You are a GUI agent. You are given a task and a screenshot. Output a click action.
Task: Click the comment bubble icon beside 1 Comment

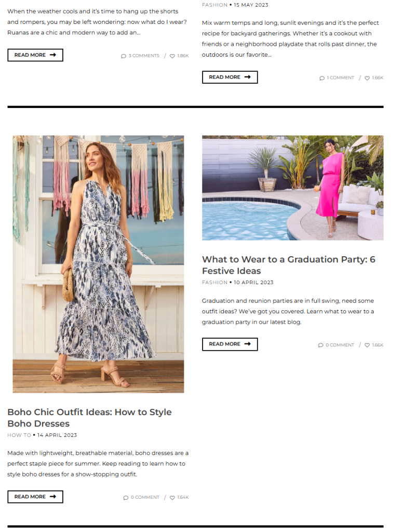(322, 78)
